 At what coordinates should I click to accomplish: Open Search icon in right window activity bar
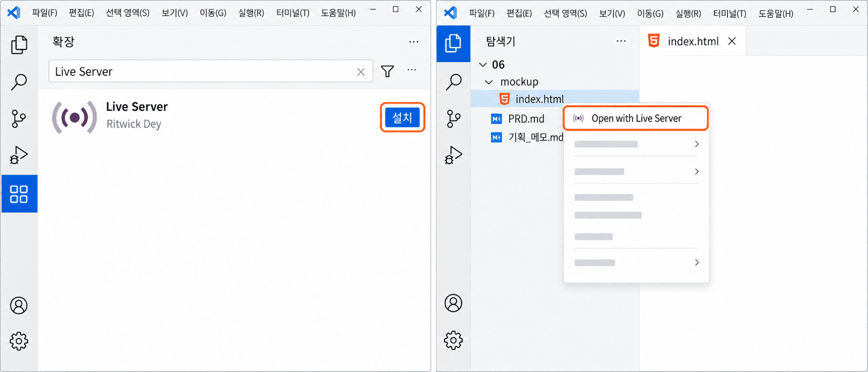coord(454,82)
